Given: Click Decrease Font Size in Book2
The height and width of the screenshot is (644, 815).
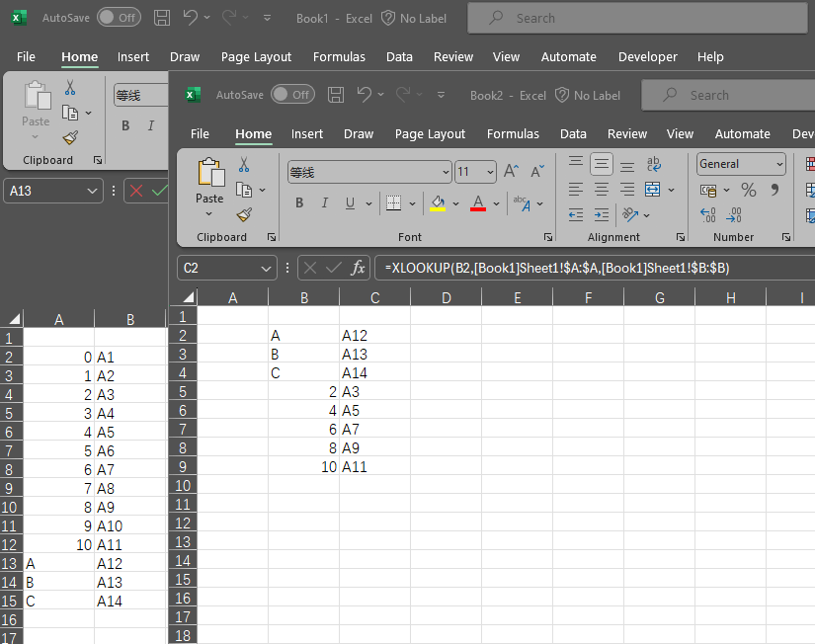Looking at the screenshot, I should click(x=537, y=172).
